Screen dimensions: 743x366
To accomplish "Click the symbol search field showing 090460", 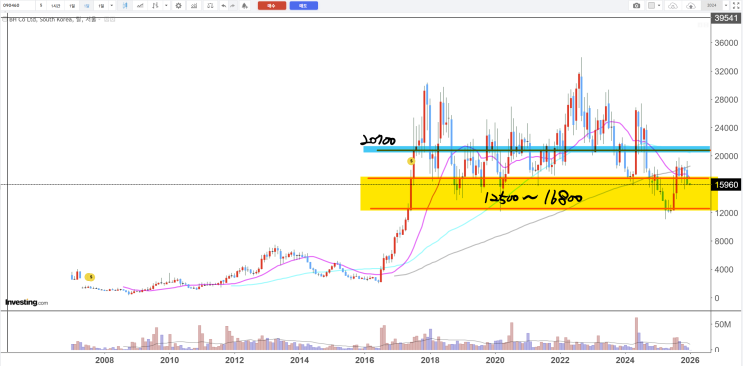I will [18, 5].
